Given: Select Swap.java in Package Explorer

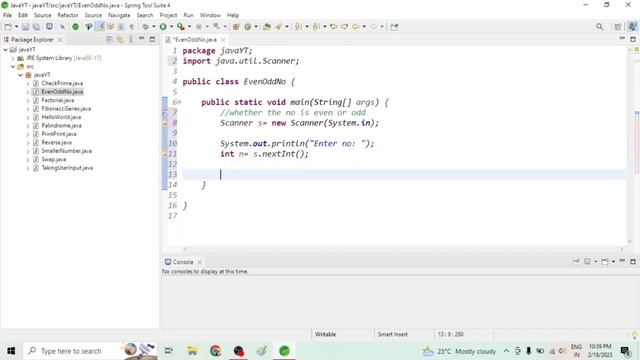Looking at the screenshot, I should (x=53, y=159).
